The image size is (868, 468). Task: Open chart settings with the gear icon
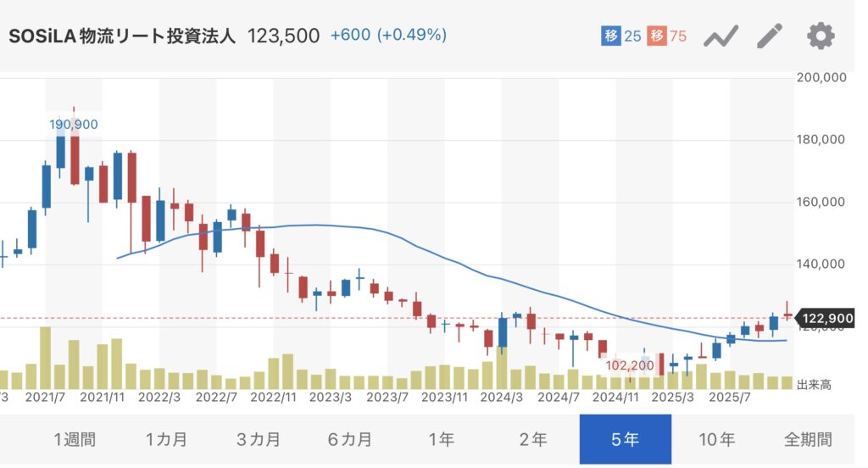(x=820, y=36)
